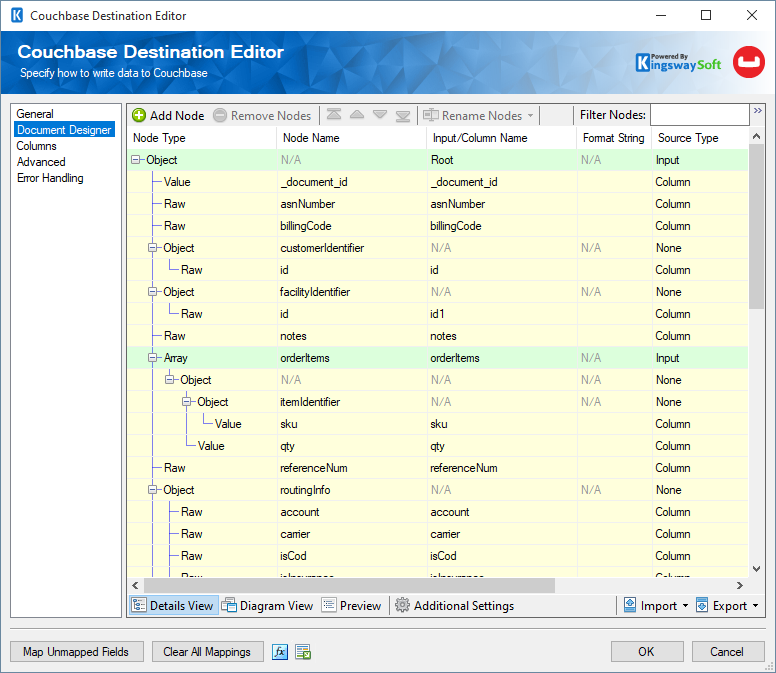Click the Remove Nodes minus icon
Screen dimensions: 776x673
click(220, 115)
